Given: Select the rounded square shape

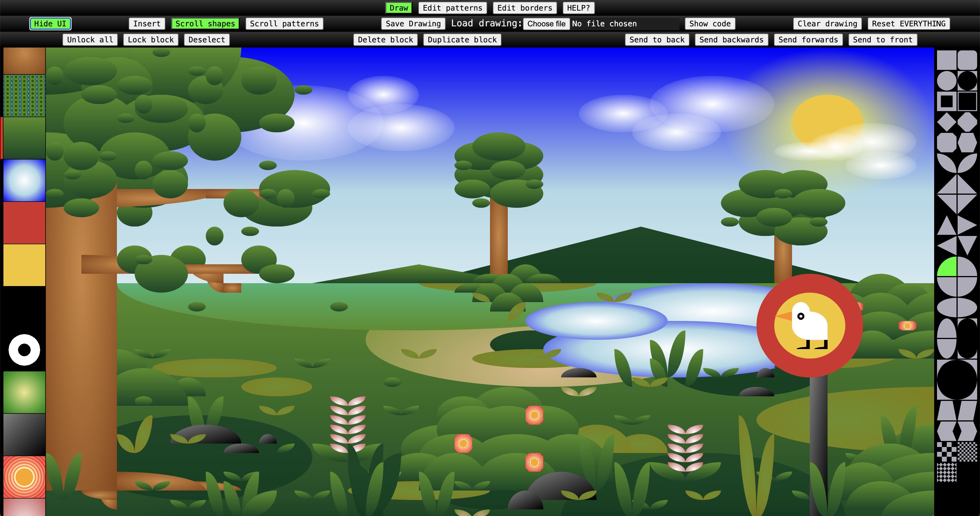Looking at the screenshot, I should [x=967, y=60].
